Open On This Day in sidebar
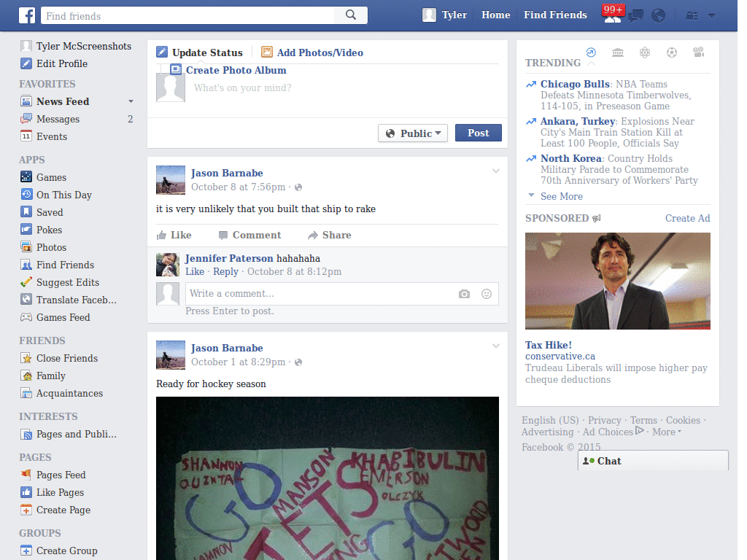This screenshot has height=560, width=747. pyautogui.click(x=55, y=195)
